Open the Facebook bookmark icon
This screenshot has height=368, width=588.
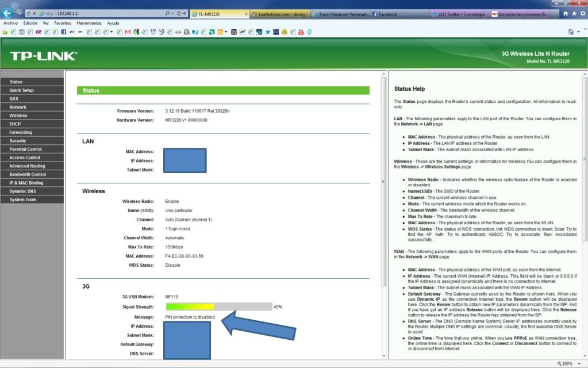[64, 32]
